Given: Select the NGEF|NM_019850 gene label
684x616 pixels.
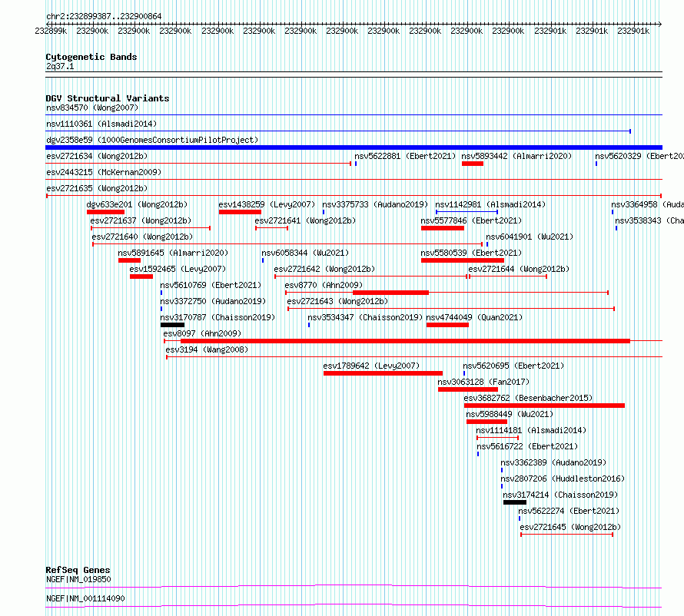Looking at the screenshot, I should (78, 579).
